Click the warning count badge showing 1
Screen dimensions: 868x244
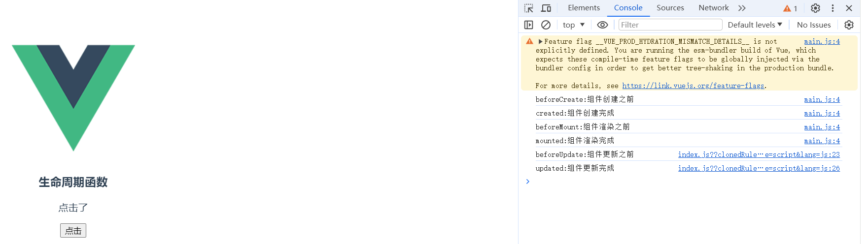791,8
